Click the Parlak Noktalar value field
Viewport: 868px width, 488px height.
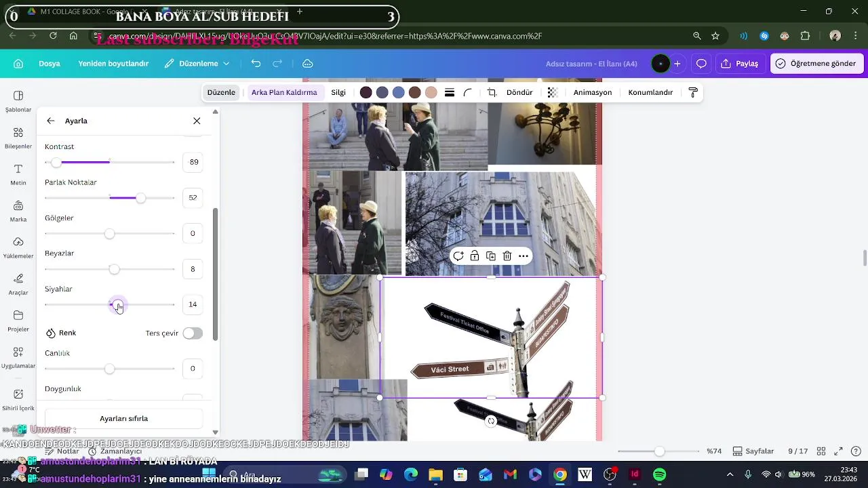193,198
